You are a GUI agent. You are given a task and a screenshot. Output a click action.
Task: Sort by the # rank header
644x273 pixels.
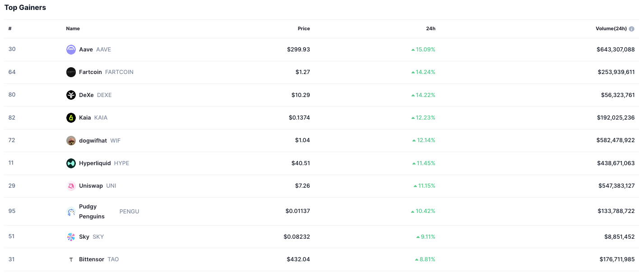click(x=10, y=28)
